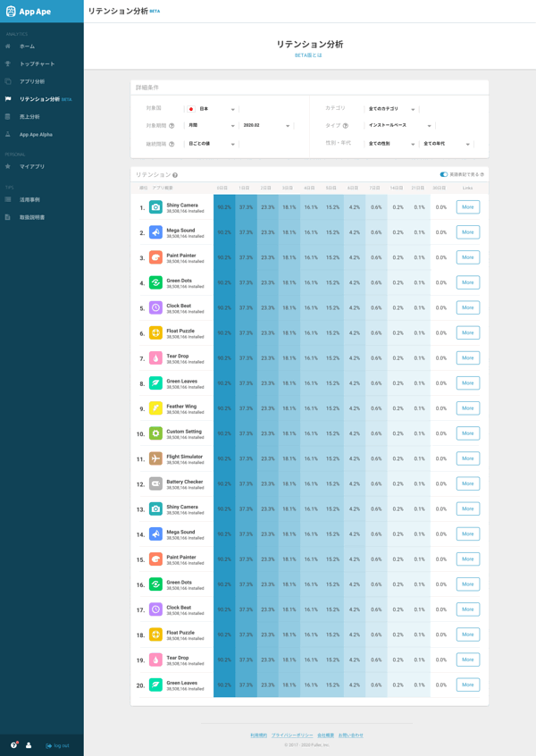The image size is (536, 756).
Task: Click the Mega Sound icon in row 2
Action: [x=155, y=232]
